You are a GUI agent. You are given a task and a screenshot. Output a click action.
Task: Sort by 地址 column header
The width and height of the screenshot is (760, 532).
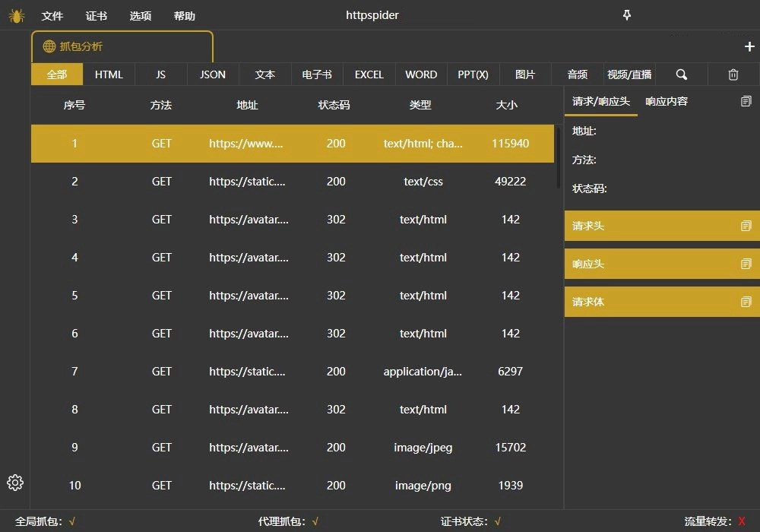[x=247, y=105]
